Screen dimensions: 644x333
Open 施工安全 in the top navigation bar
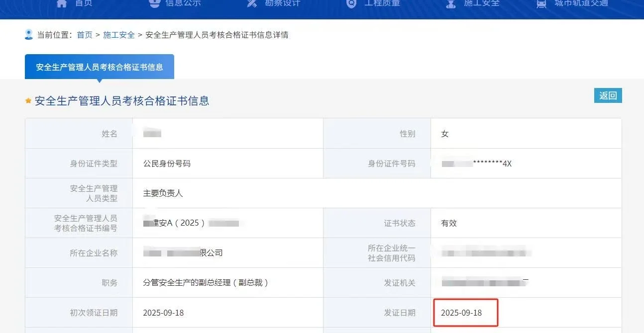(x=481, y=3)
